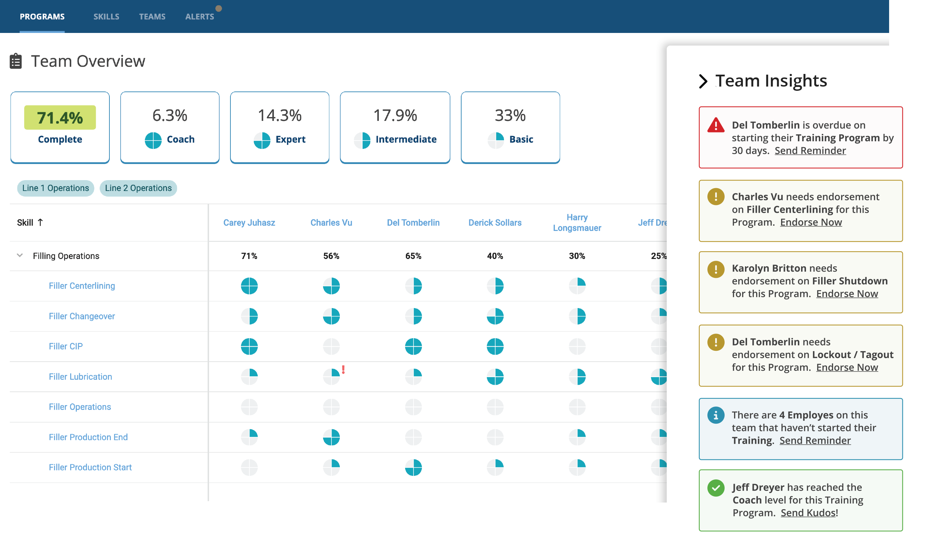Click Send Reminder for Del Tomberlin
The height and width of the screenshot is (560, 934).
[x=810, y=150]
